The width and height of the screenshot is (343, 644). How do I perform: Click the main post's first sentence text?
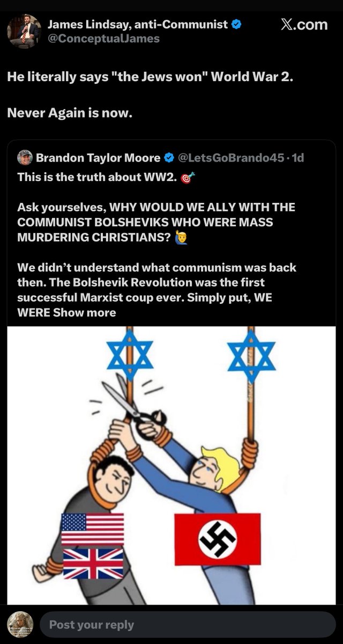tap(150, 77)
